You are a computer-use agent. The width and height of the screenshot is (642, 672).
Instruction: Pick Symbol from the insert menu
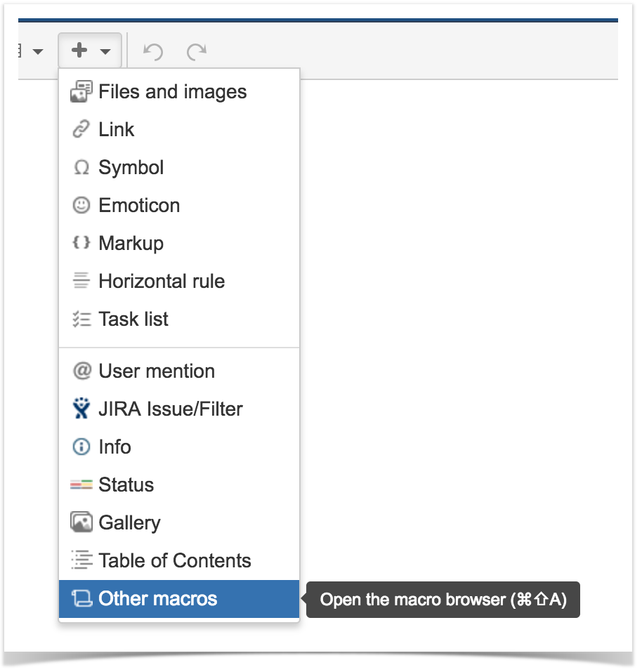(x=179, y=168)
